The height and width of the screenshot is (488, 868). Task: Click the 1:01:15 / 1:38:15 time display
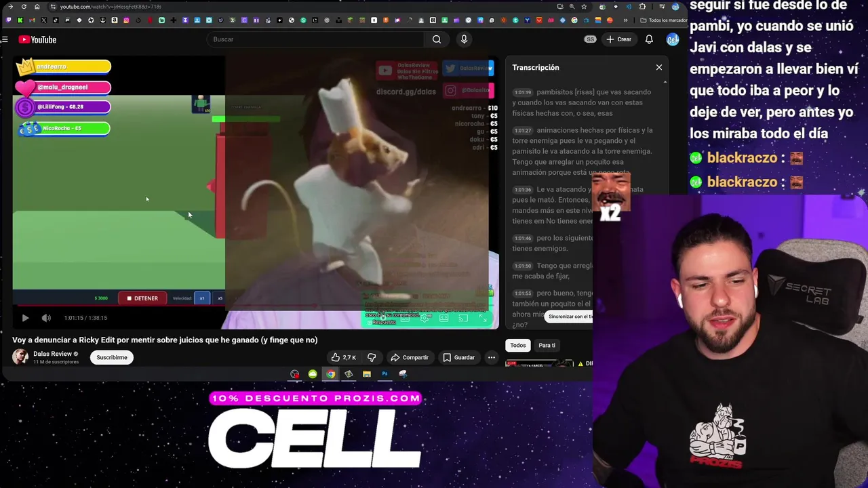click(x=85, y=318)
